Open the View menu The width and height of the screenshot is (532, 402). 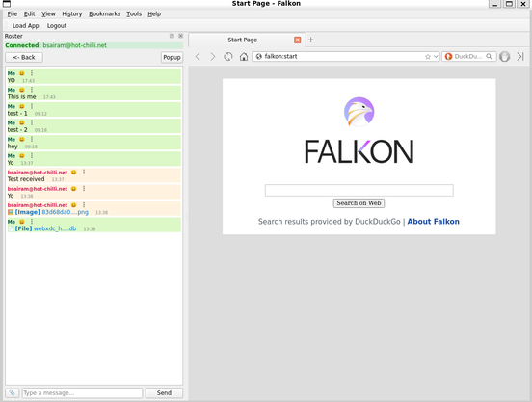pyautogui.click(x=48, y=13)
